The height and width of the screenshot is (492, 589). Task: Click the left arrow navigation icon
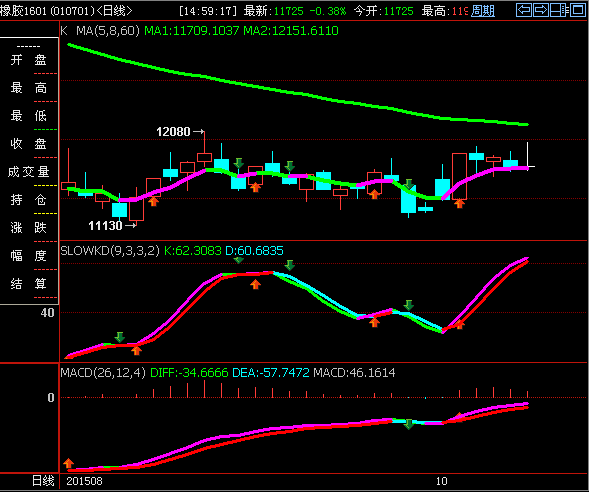click(524, 10)
